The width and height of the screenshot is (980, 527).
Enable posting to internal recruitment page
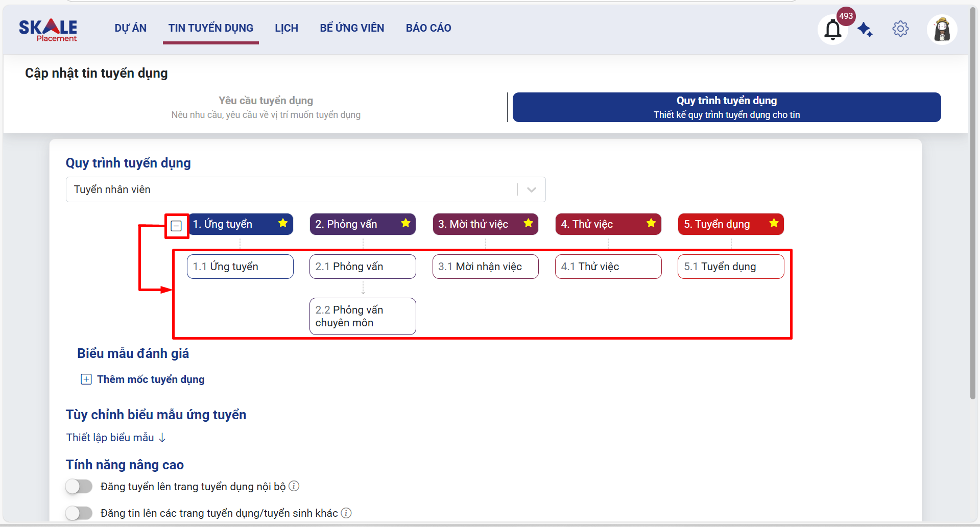[79, 486]
